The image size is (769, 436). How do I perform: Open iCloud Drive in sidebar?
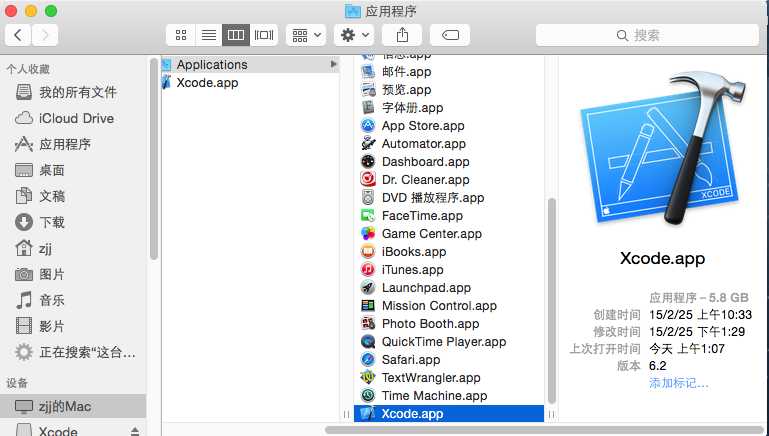[x=74, y=118]
